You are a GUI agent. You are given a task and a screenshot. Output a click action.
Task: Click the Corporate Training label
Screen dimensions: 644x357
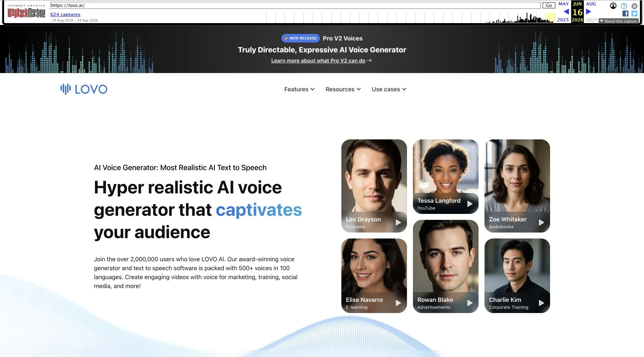(x=508, y=307)
